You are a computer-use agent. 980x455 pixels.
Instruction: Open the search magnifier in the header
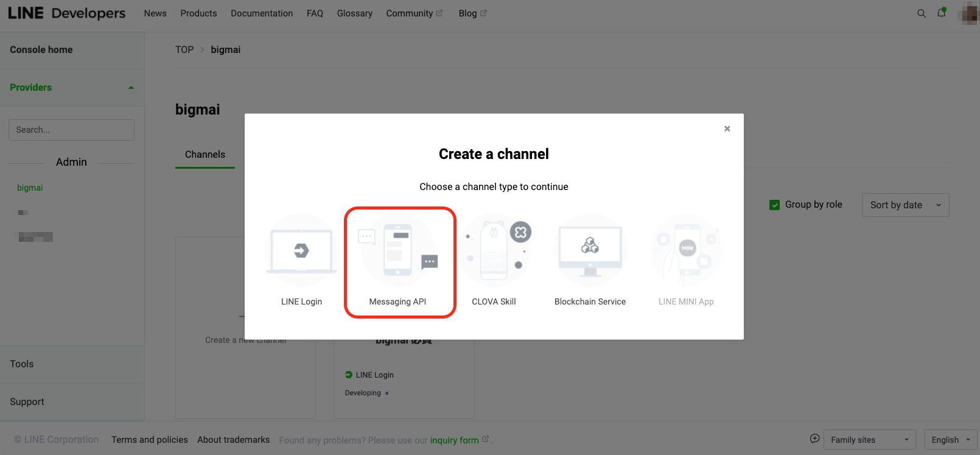click(x=922, y=13)
